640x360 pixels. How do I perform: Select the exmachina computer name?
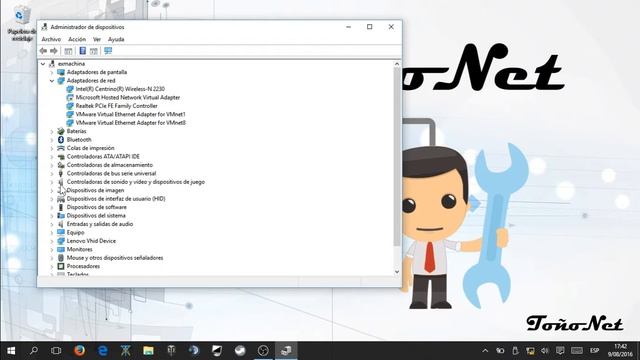point(71,64)
